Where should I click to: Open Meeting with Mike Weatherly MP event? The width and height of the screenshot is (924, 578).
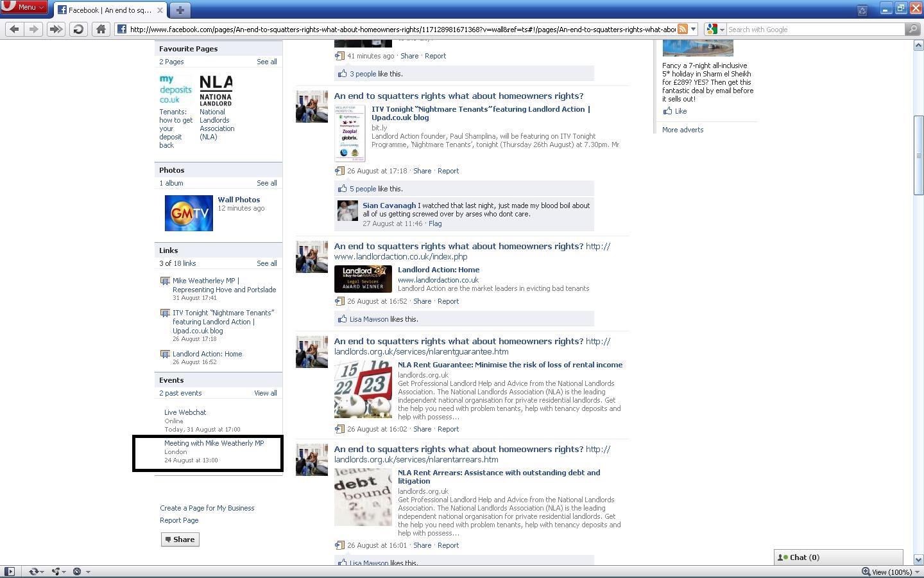214,443
